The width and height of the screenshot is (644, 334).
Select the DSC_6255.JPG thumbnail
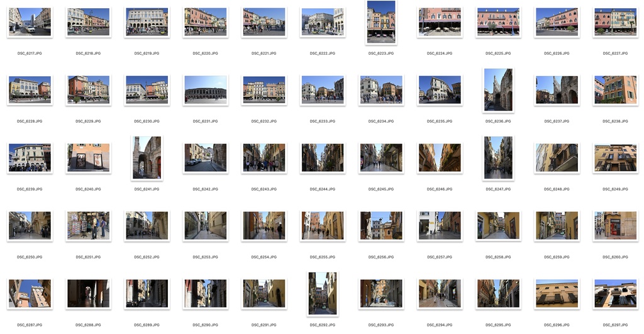tap(323, 226)
